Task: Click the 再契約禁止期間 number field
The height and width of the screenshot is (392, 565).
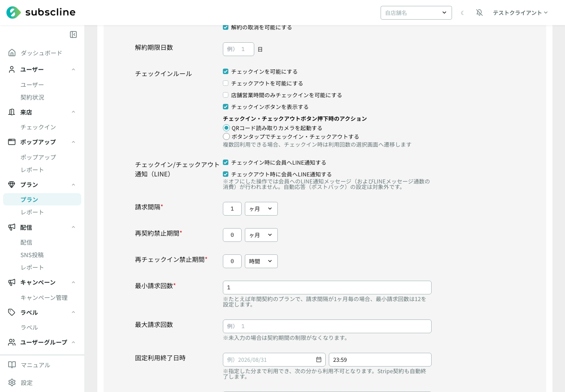Action: (x=232, y=235)
